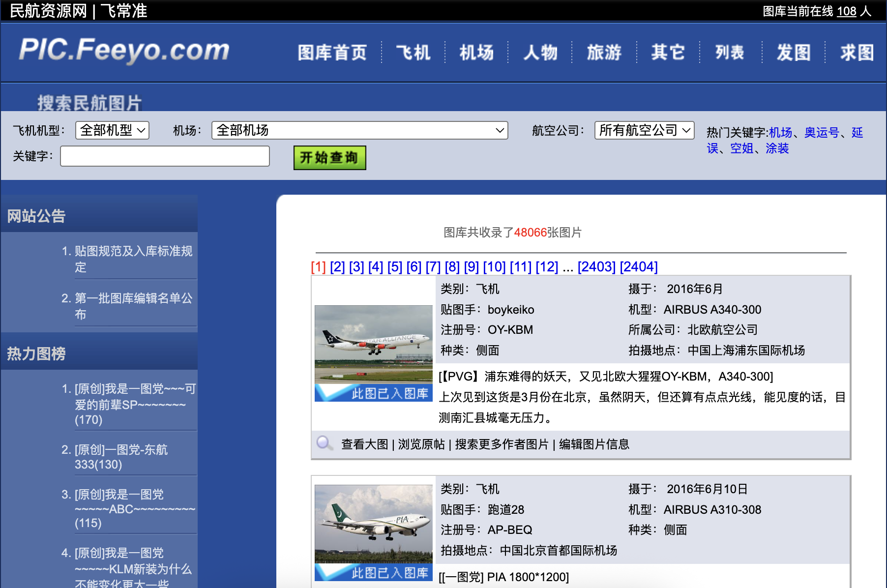Open the Star Alliance A340 thumbnail
Image resolution: width=887 pixels, height=588 pixels.
pyautogui.click(x=373, y=344)
